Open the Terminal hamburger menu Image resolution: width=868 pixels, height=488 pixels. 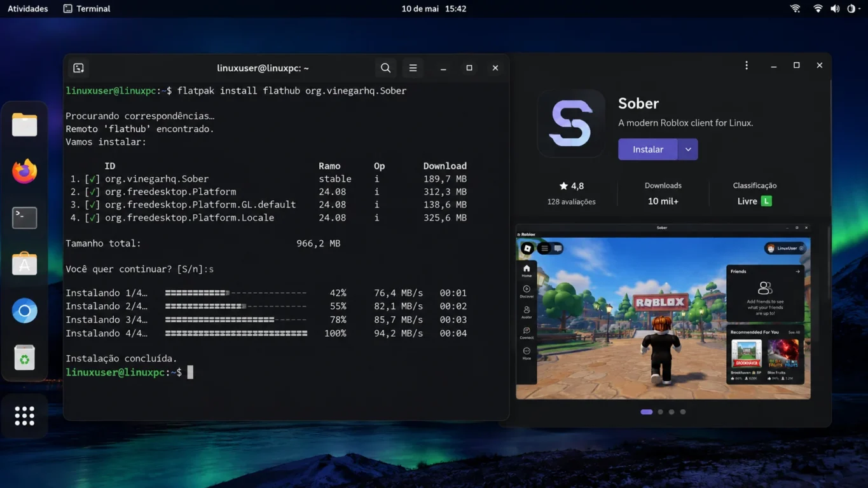[x=413, y=68]
